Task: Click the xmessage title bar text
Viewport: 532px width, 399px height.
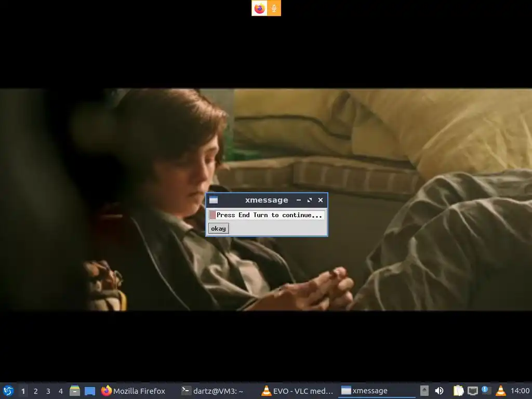Action: pyautogui.click(x=267, y=200)
